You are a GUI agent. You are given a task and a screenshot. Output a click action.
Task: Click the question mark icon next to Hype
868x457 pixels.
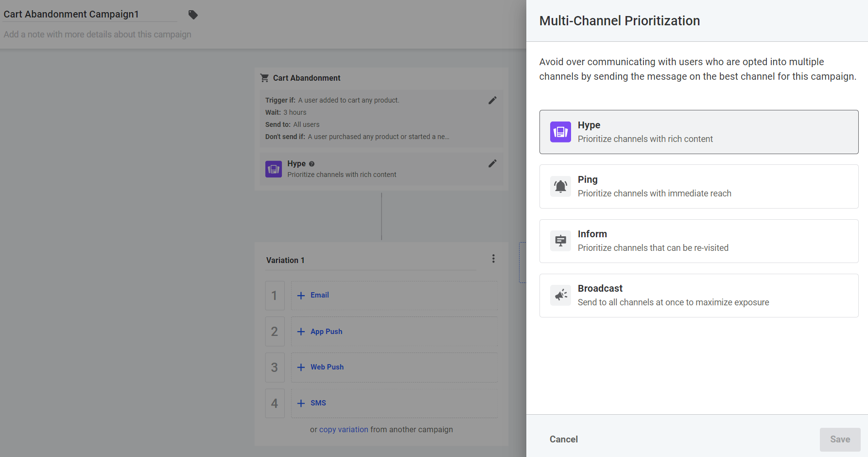(x=312, y=164)
